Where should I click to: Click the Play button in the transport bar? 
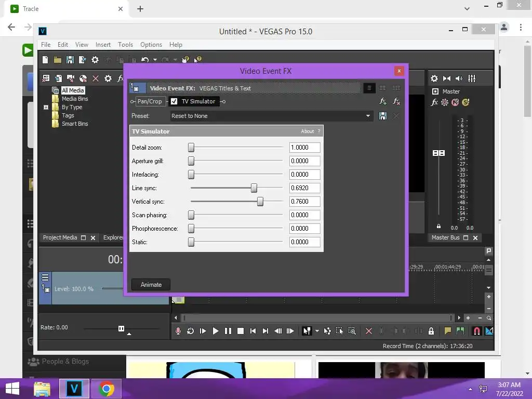[x=215, y=331]
